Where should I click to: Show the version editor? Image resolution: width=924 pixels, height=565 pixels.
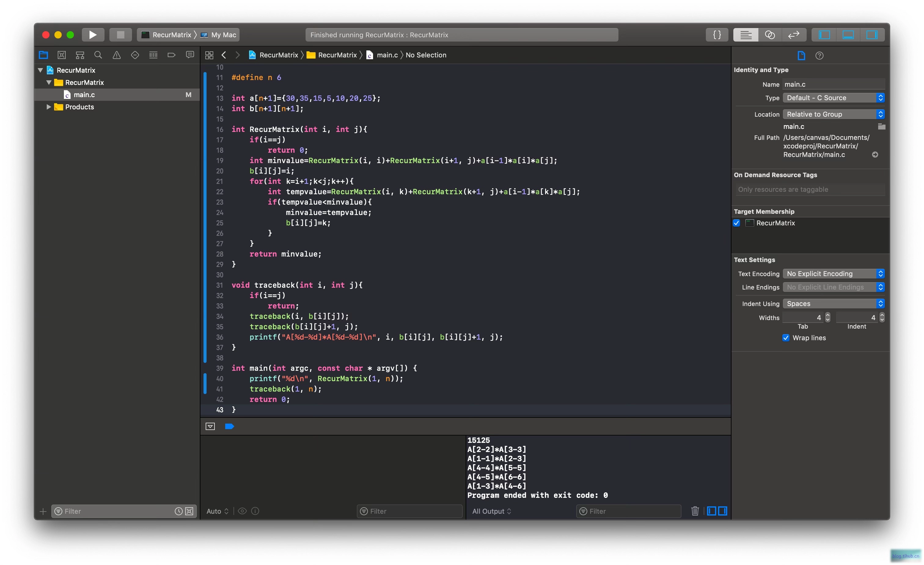(794, 35)
